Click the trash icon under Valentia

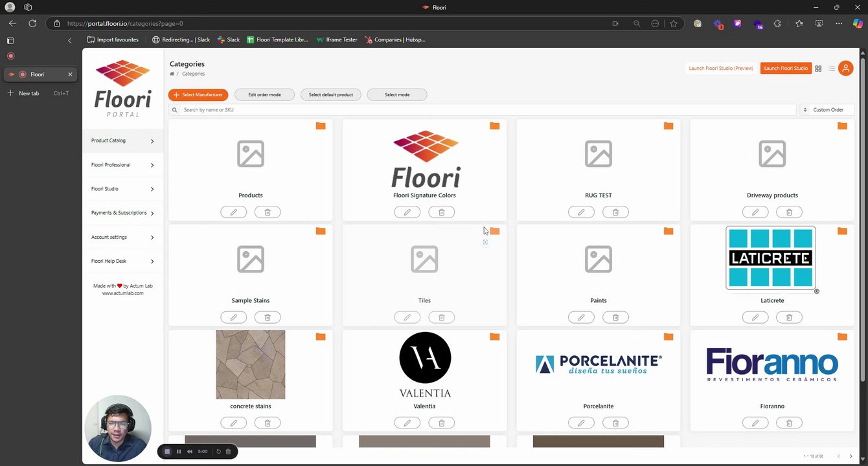pyautogui.click(x=442, y=423)
